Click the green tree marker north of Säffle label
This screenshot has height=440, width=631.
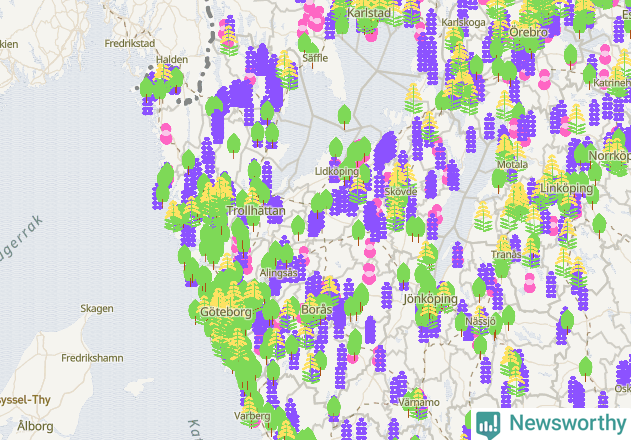[x=305, y=43]
